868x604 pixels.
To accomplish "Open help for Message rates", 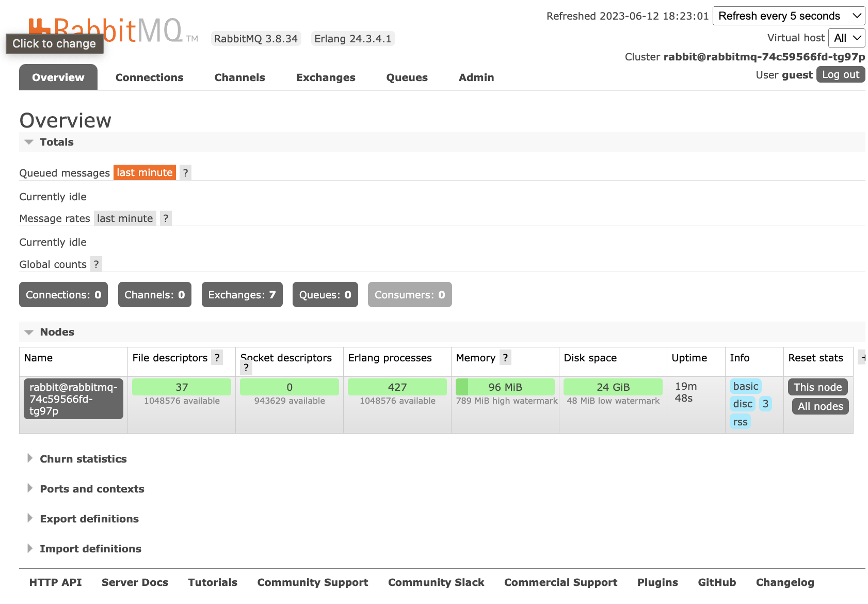I will pyautogui.click(x=166, y=218).
